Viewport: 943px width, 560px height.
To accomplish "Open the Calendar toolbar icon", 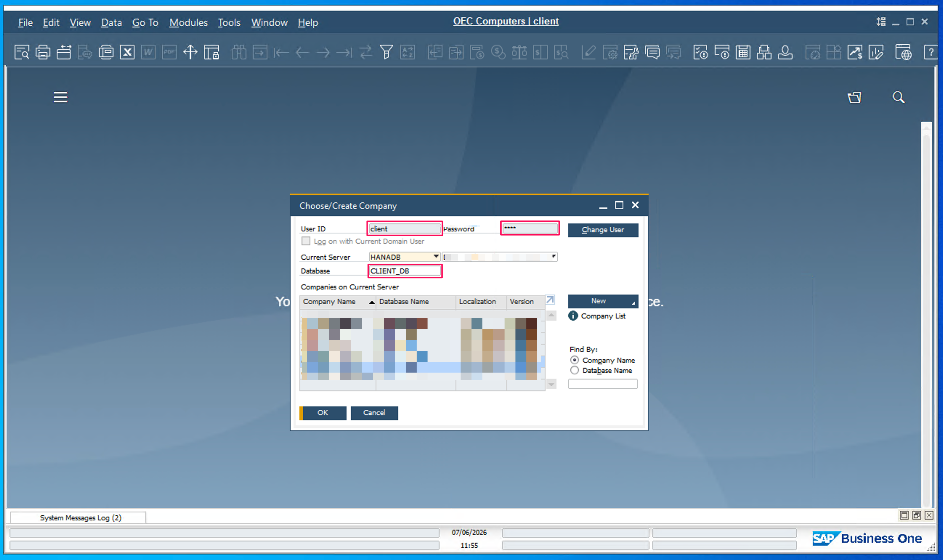I will pyautogui.click(x=742, y=52).
